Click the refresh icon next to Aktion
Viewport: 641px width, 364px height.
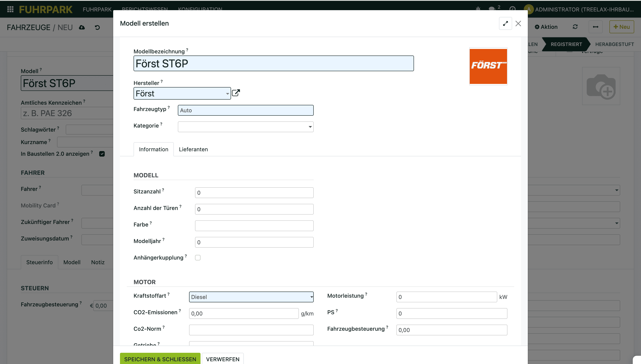click(x=575, y=27)
